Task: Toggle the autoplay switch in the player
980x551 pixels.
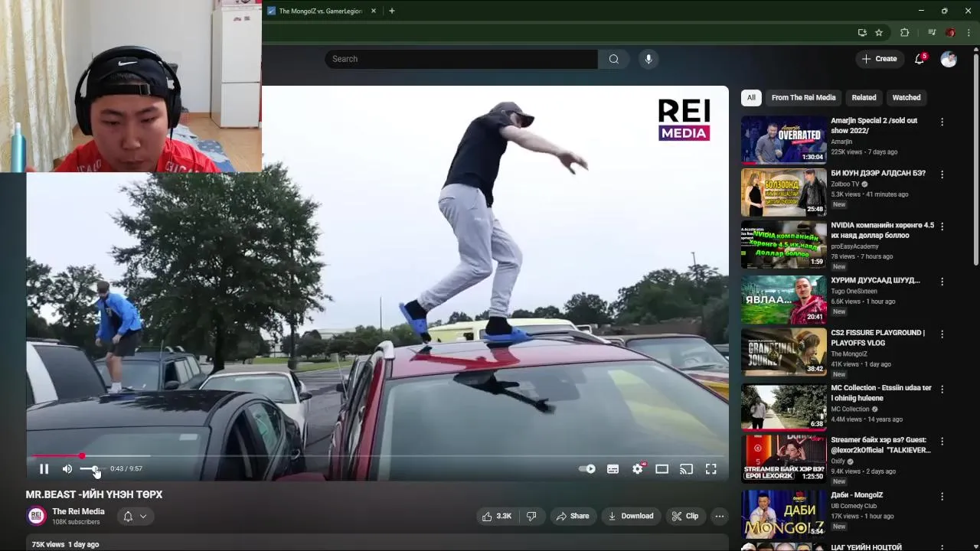Action: 587,469
